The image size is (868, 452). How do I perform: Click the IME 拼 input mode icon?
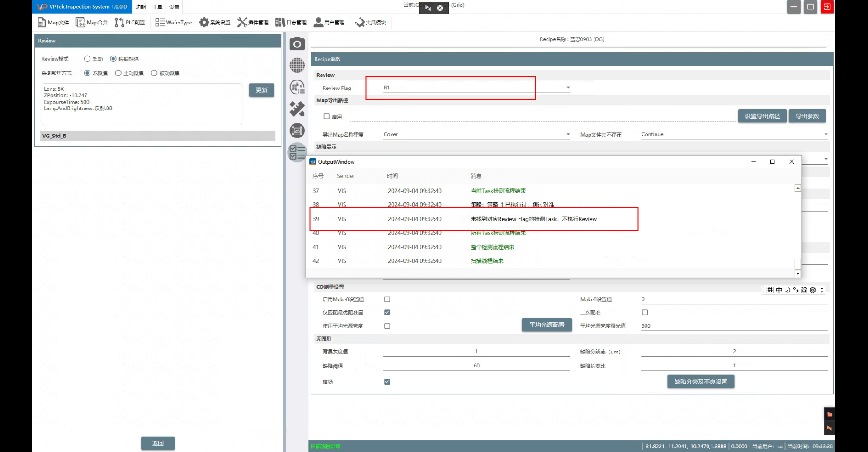[770, 290]
